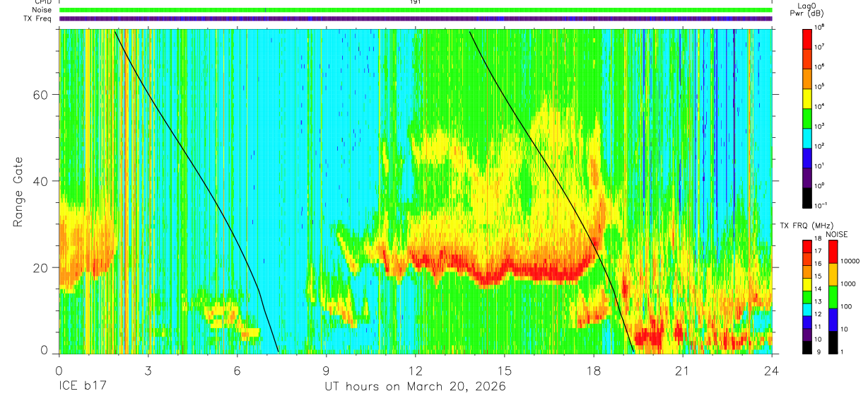Click the "18" label on the TX FRQ legend
Image resolution: width=868 pixels, height=401 pixels.
click(819, 240)
